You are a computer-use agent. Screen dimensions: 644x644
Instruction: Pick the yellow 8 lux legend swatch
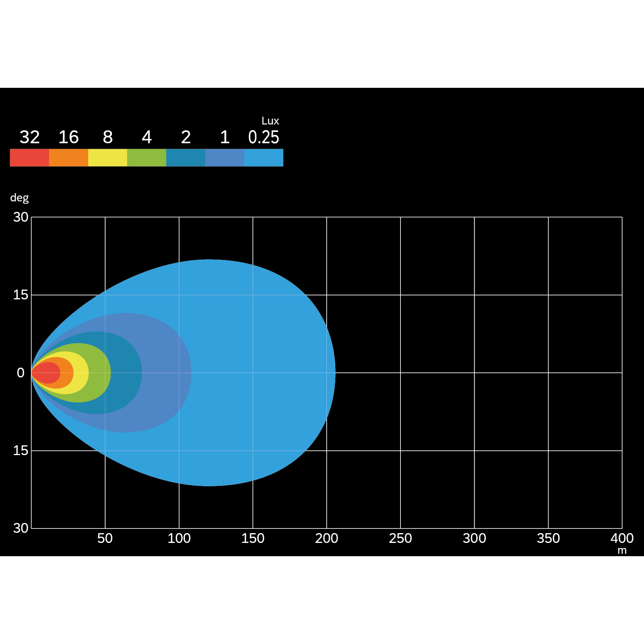107,158
